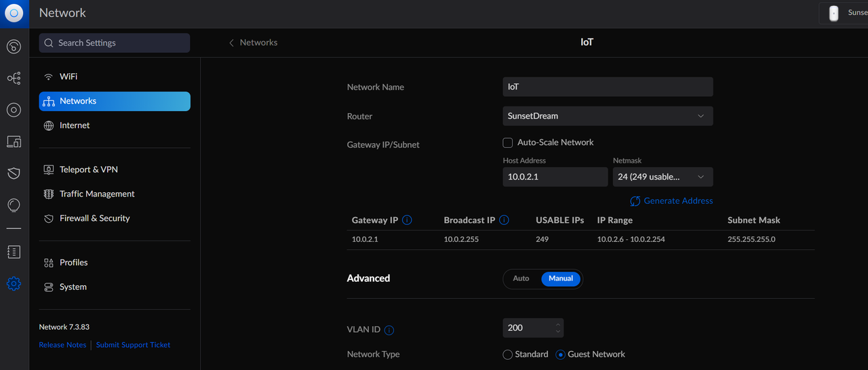Click the Sunse site selector button
Image resolution: width=868 pixels, height=370 pixels.
[844, 13]
